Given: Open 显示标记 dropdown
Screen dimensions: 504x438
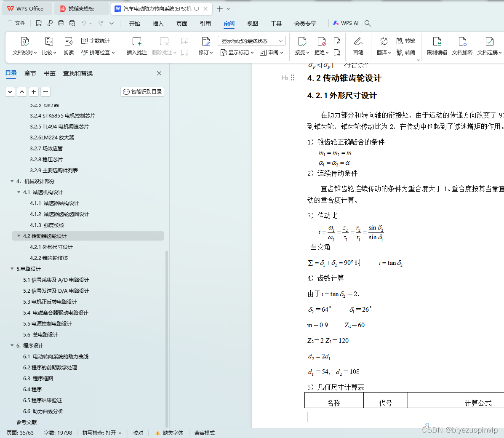Looking at the screenshot, I should point(237,52).
